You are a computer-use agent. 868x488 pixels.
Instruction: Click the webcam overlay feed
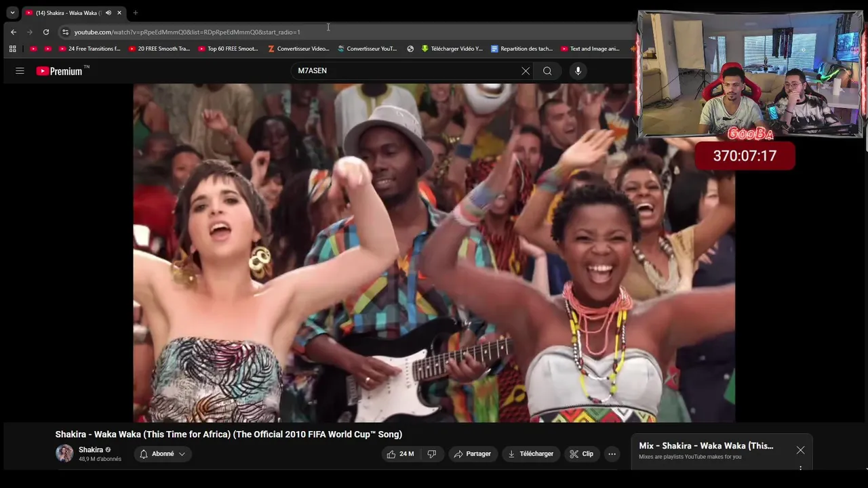click(x=750, y=74)
